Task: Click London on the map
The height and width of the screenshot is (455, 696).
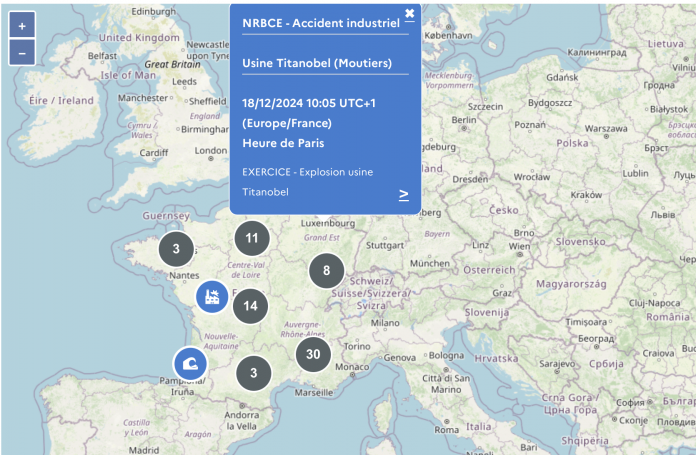Action: tap(211, 152)
